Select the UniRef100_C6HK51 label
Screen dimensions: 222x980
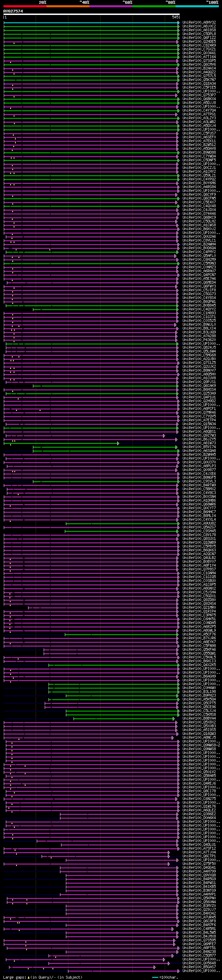click(x=199, y=619)
